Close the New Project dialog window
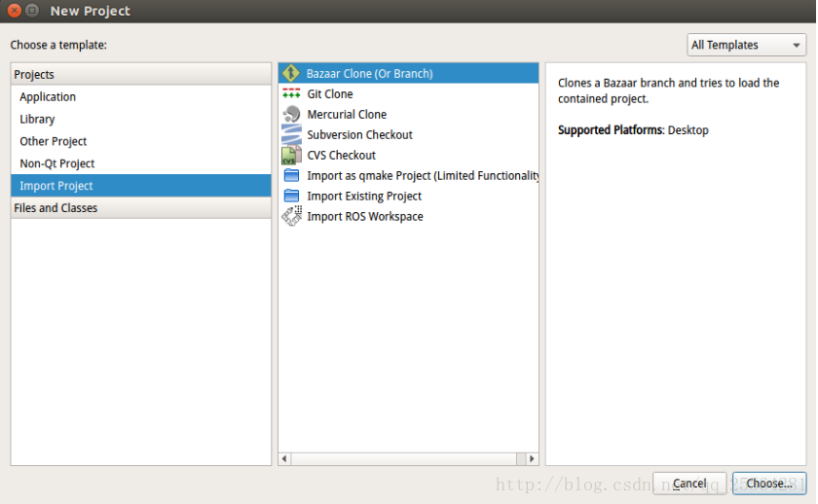Image resolution: width=818 pixels, height=504 pixels. [x=14, y=11]
